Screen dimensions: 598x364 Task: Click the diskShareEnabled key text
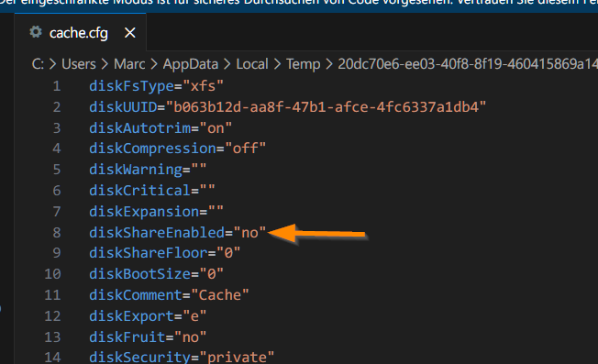(157, 233)
